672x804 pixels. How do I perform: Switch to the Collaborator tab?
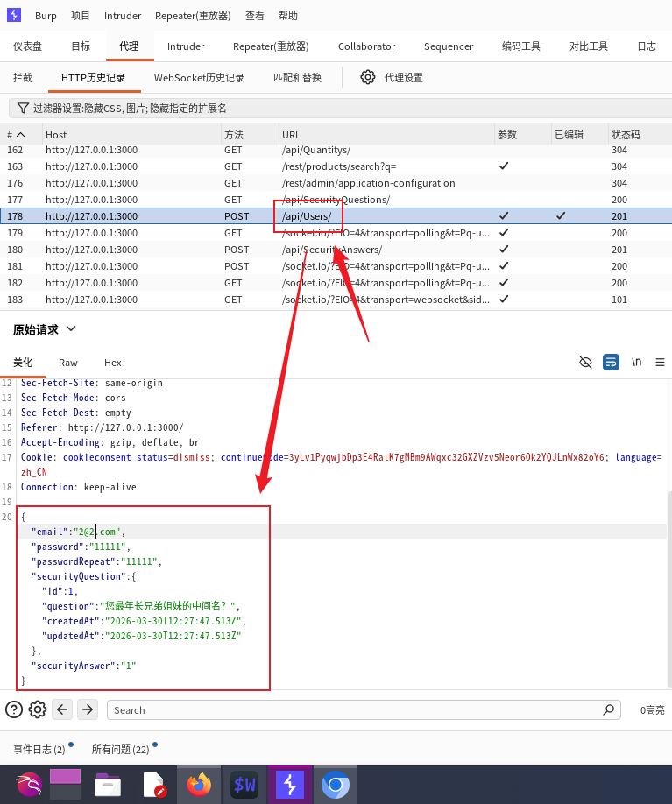(366, 46)
